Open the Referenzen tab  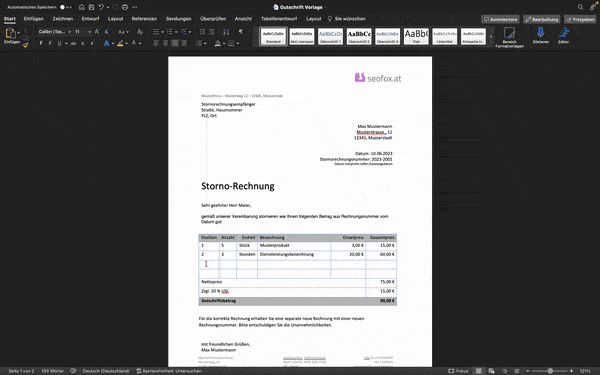[x=144, y=19]
